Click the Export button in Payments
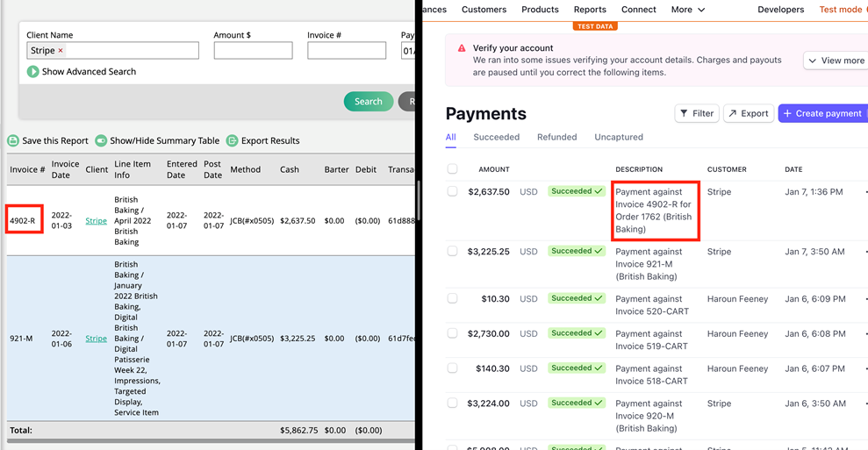The width and height of the screenshot is (868, 450). [x=748, y=113]
